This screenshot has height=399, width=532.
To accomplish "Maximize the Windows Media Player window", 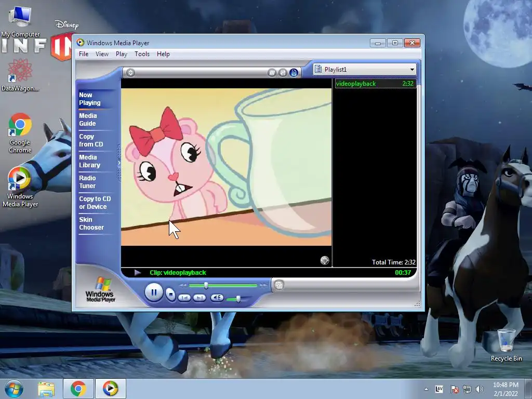I will [x=395, y=43].
